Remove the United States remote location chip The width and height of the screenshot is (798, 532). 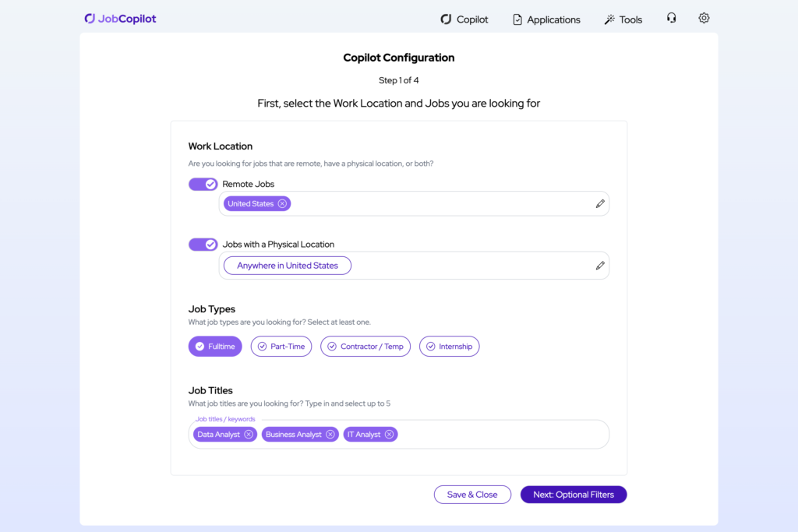point(281,203)
